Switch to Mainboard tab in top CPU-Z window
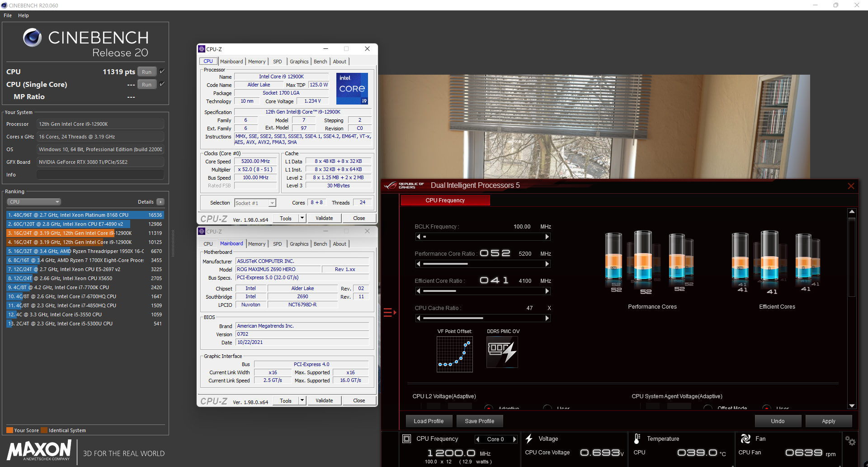 click(x=231, y=62)
